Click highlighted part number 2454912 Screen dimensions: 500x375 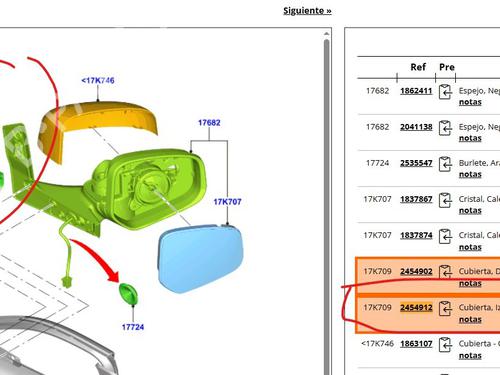416,307
